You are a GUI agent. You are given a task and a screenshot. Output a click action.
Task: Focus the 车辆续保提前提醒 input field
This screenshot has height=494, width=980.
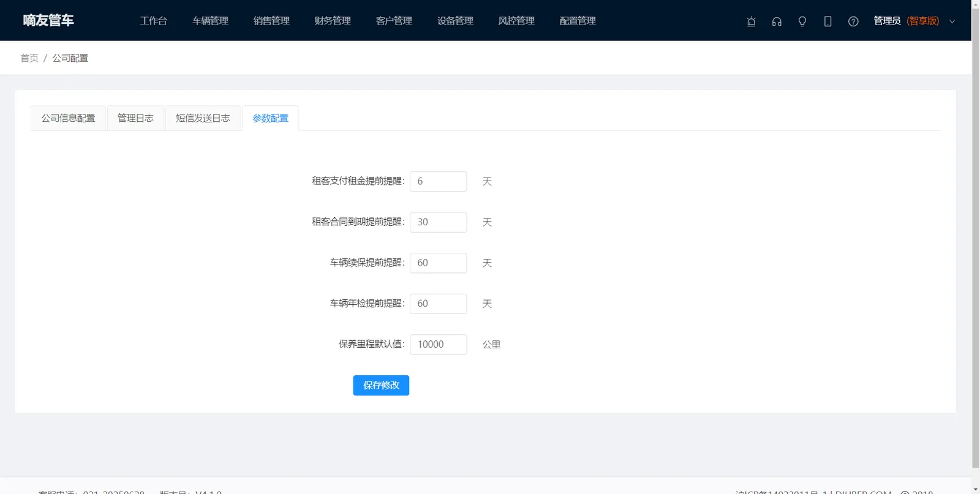click(x=438, y=263)
